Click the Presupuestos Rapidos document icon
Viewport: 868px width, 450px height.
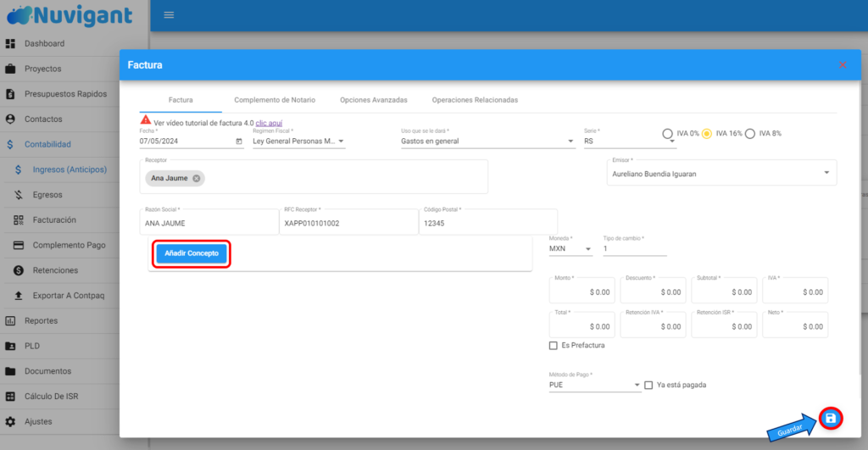10,94
